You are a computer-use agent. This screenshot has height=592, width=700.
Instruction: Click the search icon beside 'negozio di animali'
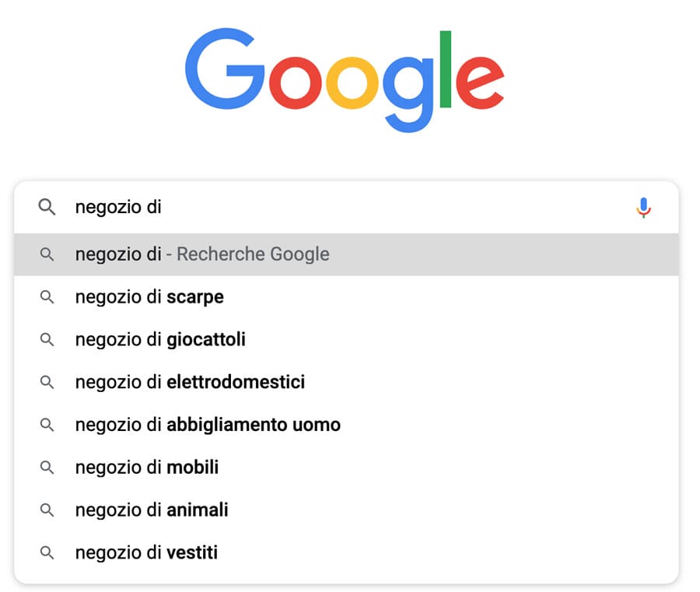point(47,510)
